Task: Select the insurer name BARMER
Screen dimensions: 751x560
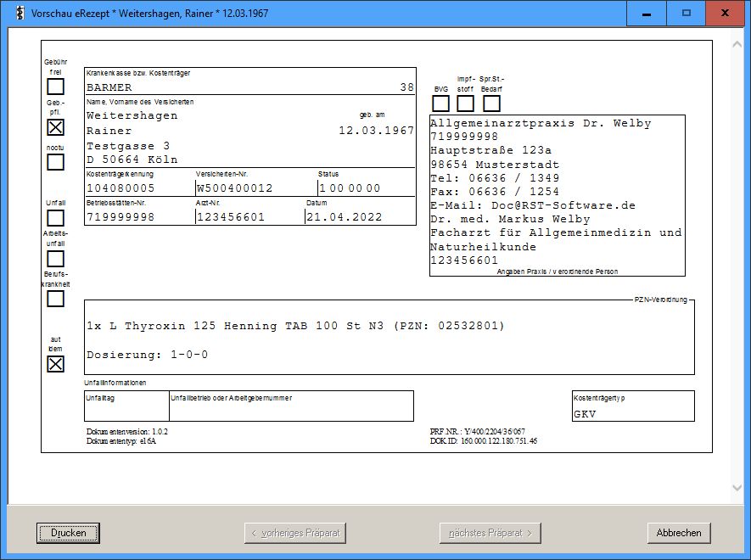Action: pyautogui.click(x=109, y=87)
